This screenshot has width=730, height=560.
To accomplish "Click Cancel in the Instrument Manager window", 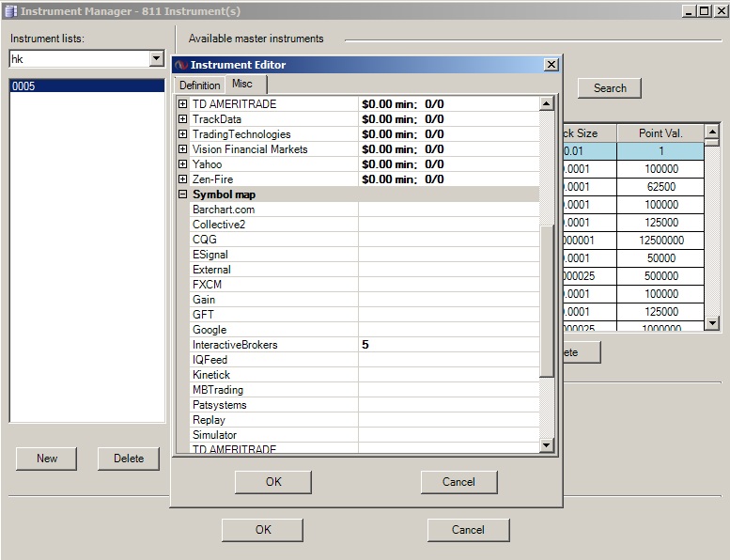I will tap(469, 530).
